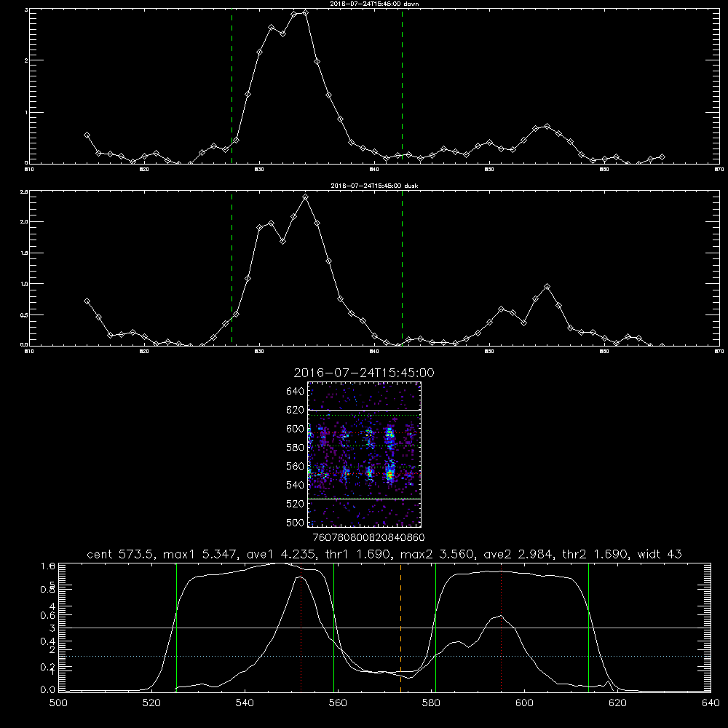Viewport: 728px width, 728px height.
Task: Click the large timestamp title above the heatmap
Action: [x=364, y=373]
